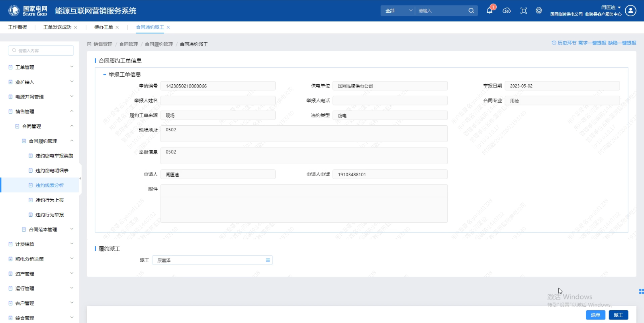Image resolution: width=644 pixels, height=323 pixels.
Task: Open the notification bell icon
Action: (x=489, y=11)
